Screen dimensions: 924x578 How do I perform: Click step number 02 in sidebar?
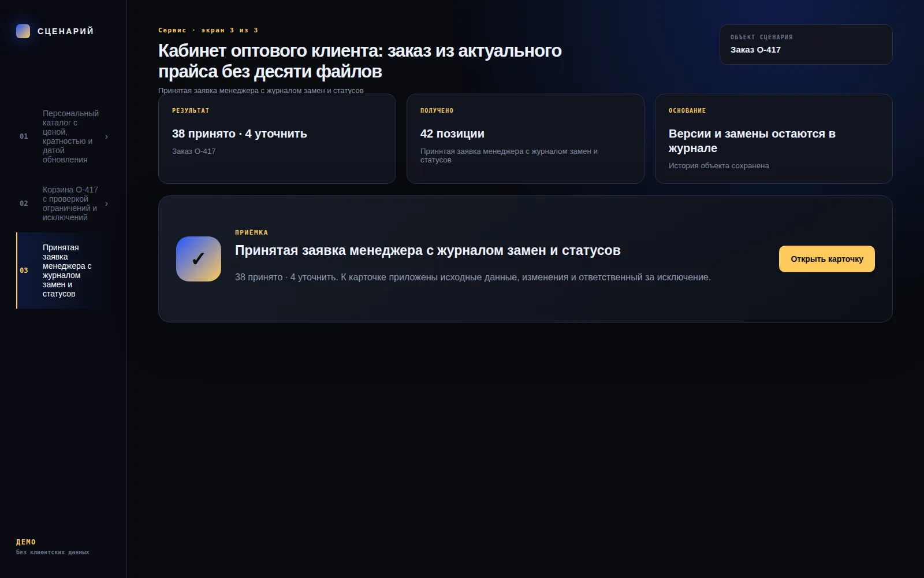[24, 203]
